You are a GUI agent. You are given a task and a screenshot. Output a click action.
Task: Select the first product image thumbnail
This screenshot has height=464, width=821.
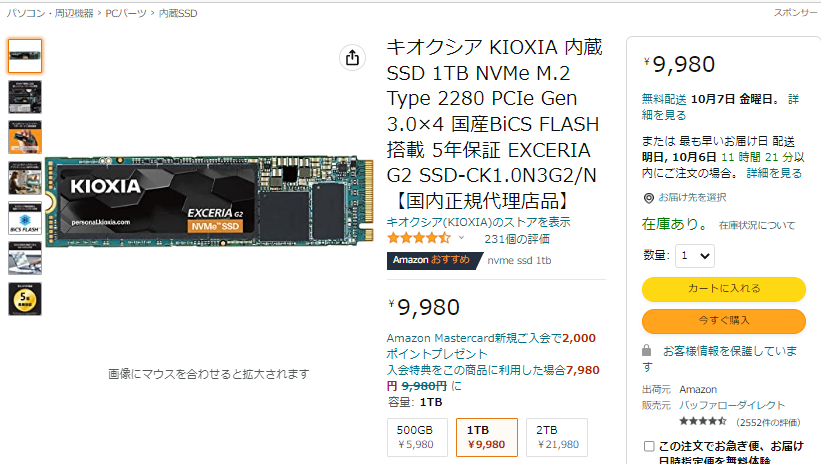tap(25, 56)
